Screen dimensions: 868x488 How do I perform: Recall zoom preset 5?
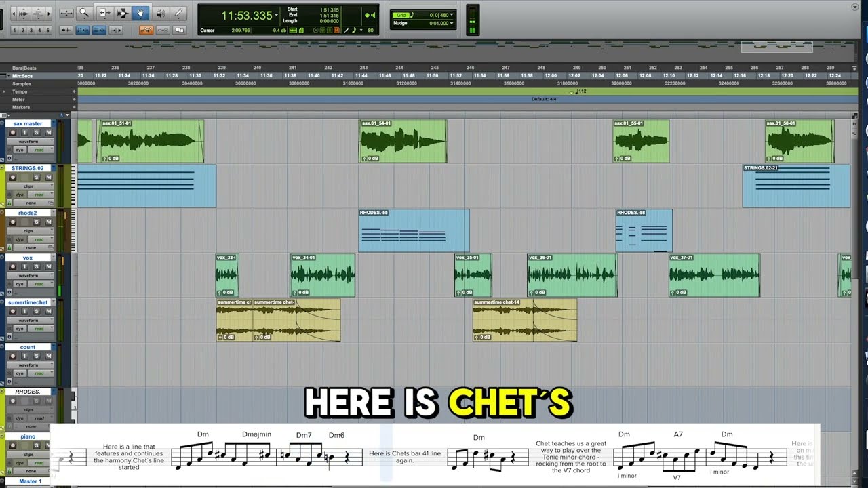(47, 30)
